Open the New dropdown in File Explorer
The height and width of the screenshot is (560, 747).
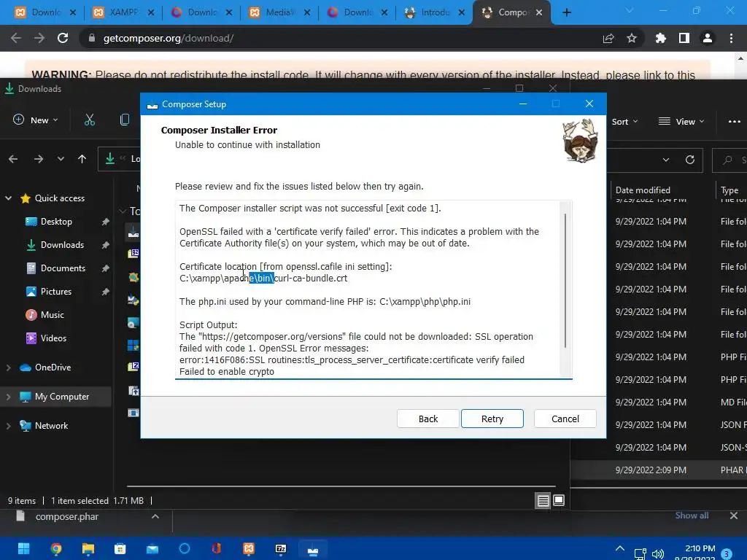point(35,120)
